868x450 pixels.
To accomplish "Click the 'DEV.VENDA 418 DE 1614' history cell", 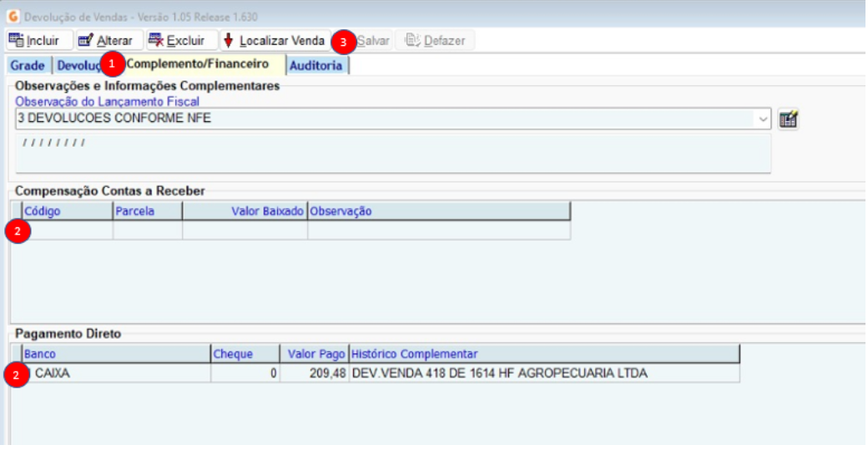I will [544, 373].
